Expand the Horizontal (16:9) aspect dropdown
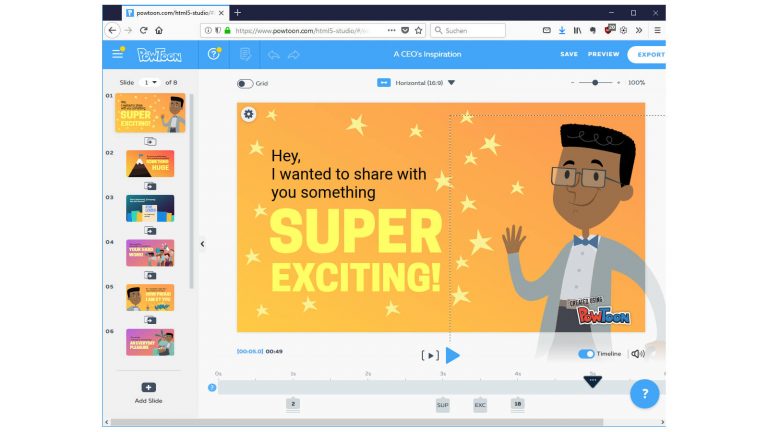Image resolution: width=768 pixels, height=432 pixels. [x=451, y=83]
